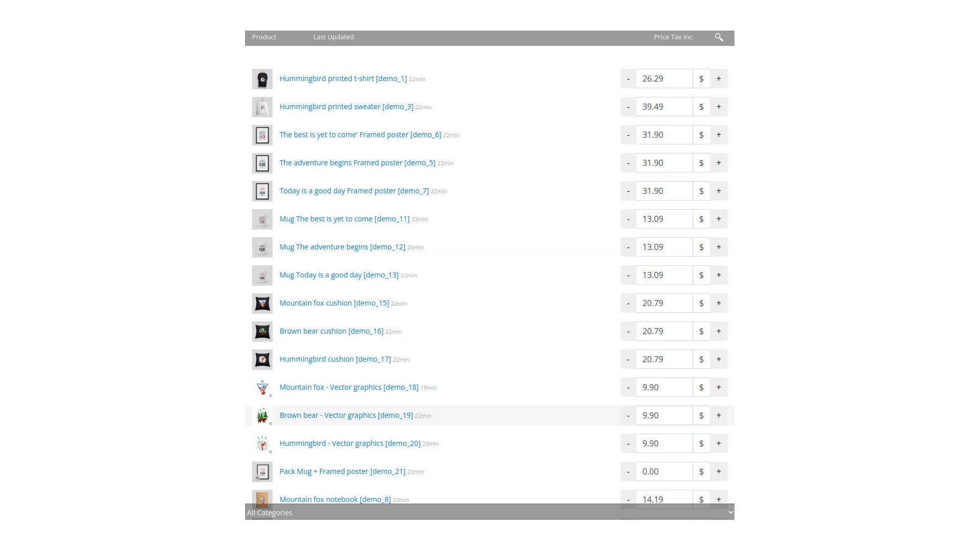Open Mug Today is a good day link
This screenshot has width=980, height=551.
[339, 275]
